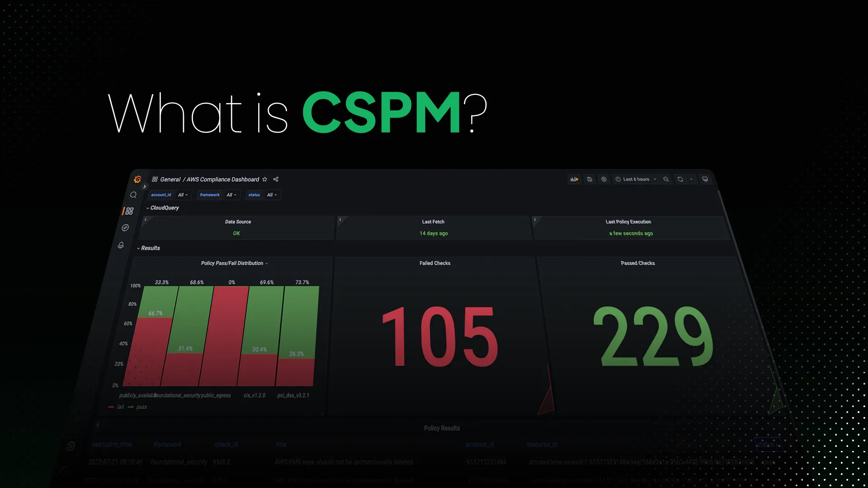
Task: Change the Last 6 hours time range
Action: pos(636,179)
